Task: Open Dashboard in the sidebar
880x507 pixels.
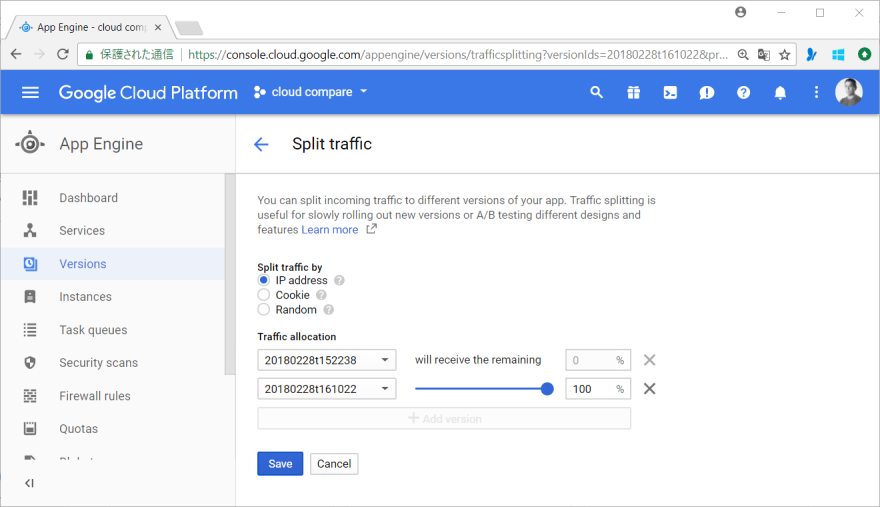Action: pyautogui.click(x=89, y=198)
